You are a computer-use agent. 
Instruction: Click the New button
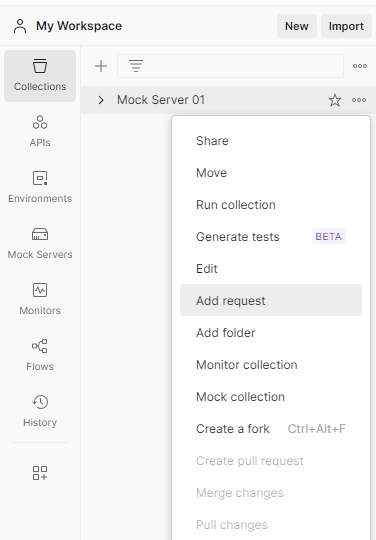[297, 26]
